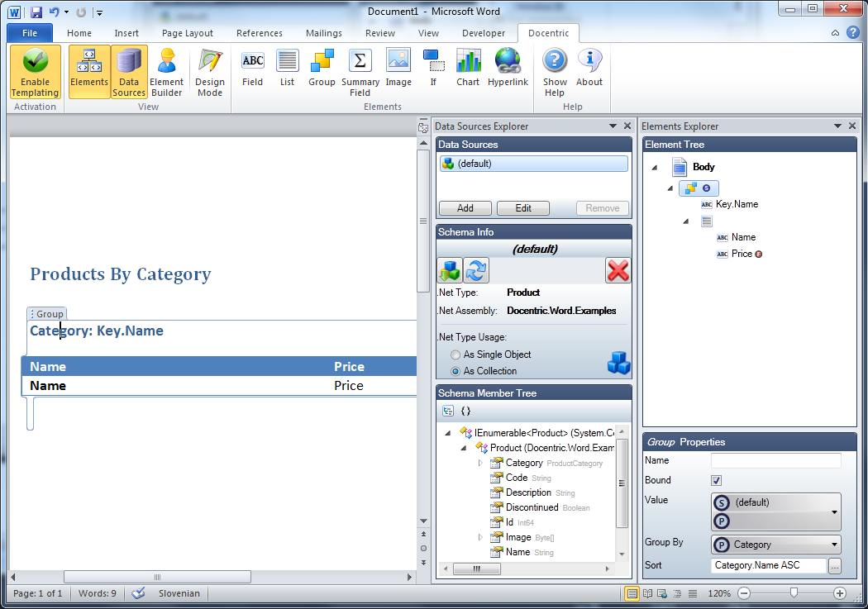
Task: Click the red X delete schema icon
Action: click(x=618, y=270)
